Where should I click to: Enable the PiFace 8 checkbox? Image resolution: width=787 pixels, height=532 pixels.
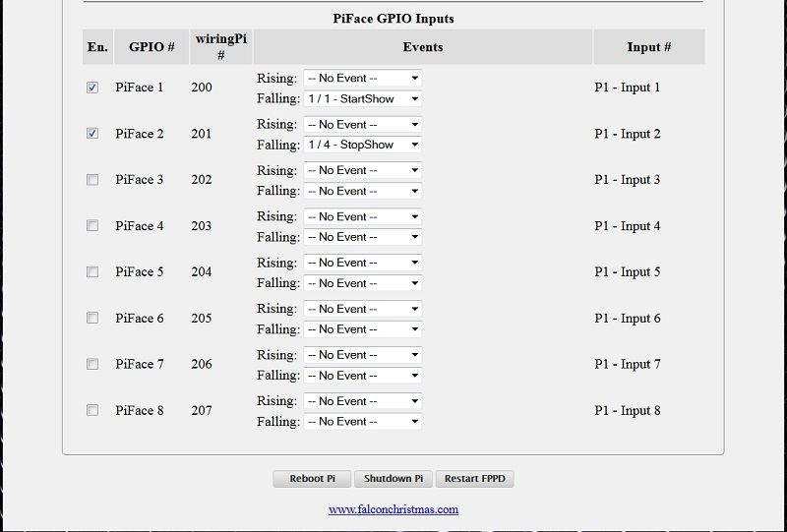click(x=92, y=410)
